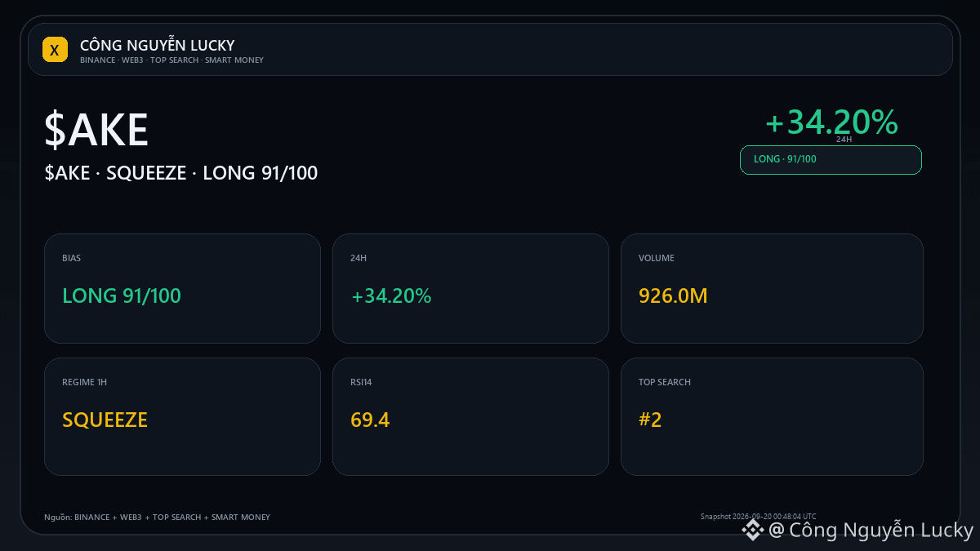Open the 24H +34.20% card
The height and width of the screenshot is (551, 980).
(470, 288)
